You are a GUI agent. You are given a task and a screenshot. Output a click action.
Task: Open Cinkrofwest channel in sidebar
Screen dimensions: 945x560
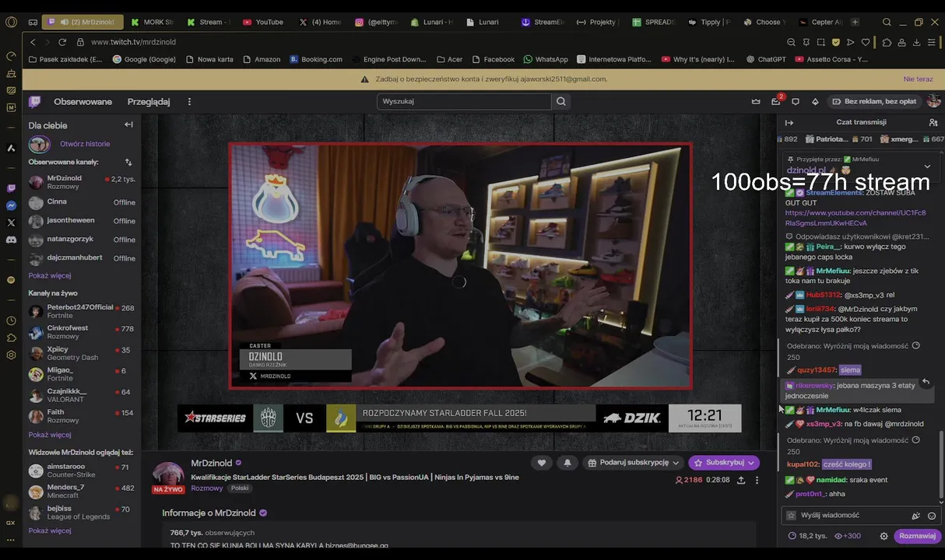pos(82,332)
